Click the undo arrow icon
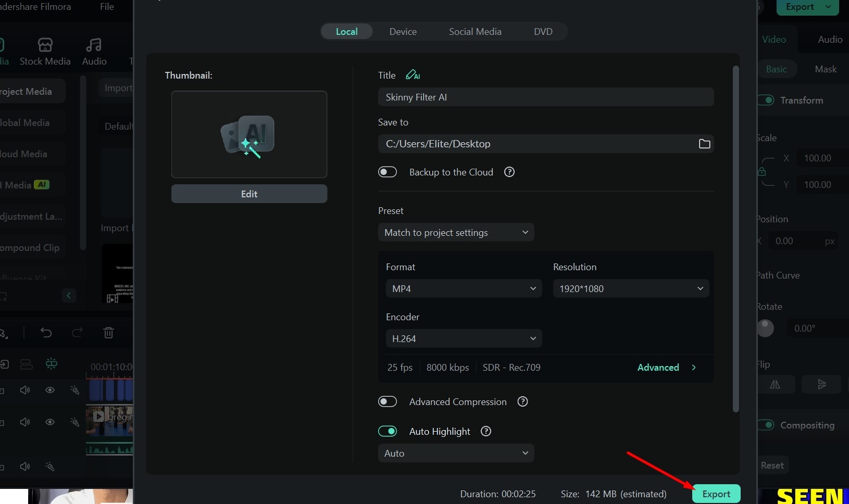 (x=46, y=333)
